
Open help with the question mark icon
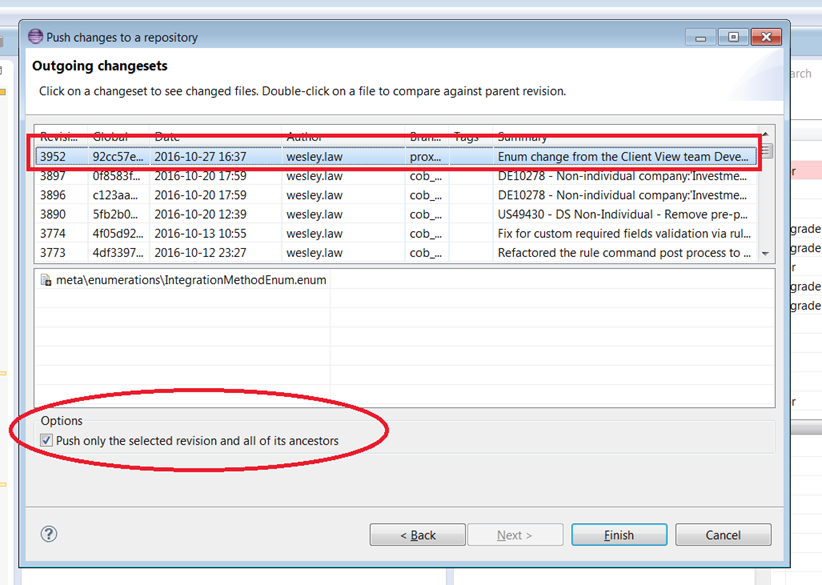47,535
